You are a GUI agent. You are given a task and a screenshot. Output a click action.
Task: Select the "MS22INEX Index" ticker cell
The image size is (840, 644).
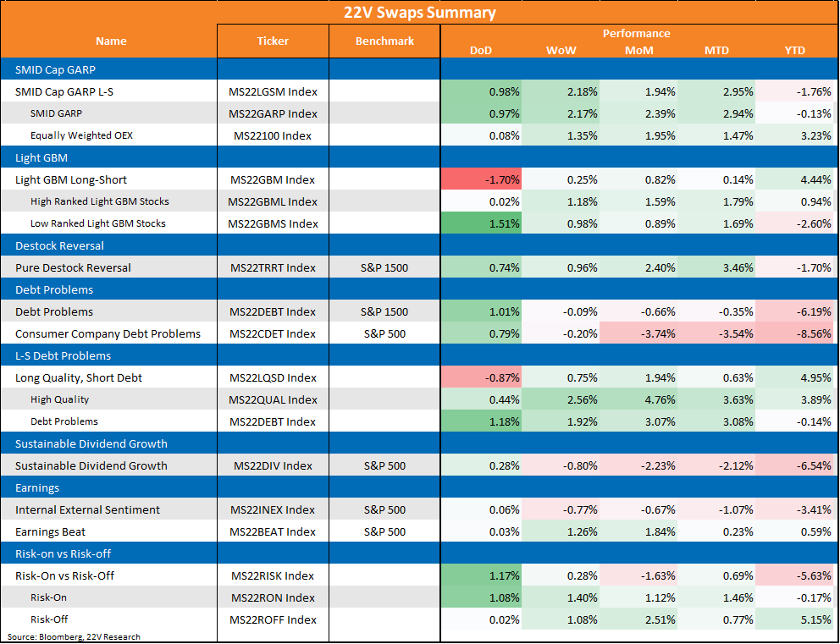274,509
